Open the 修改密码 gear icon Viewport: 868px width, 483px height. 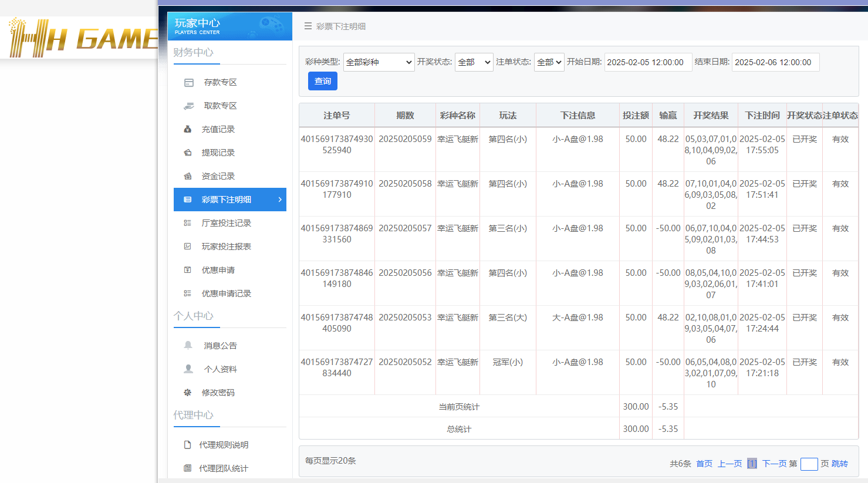click(188, 392)
